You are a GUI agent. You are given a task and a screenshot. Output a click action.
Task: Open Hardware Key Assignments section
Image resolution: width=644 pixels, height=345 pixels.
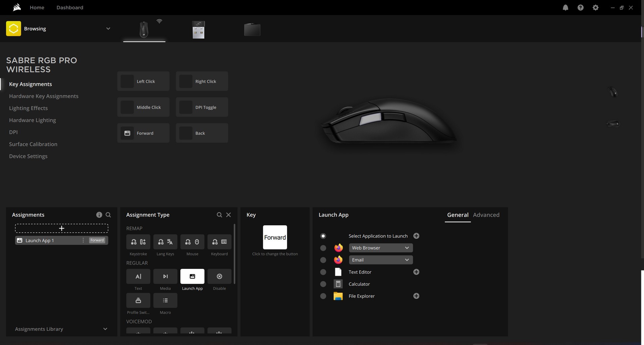(x=44, y=96)
